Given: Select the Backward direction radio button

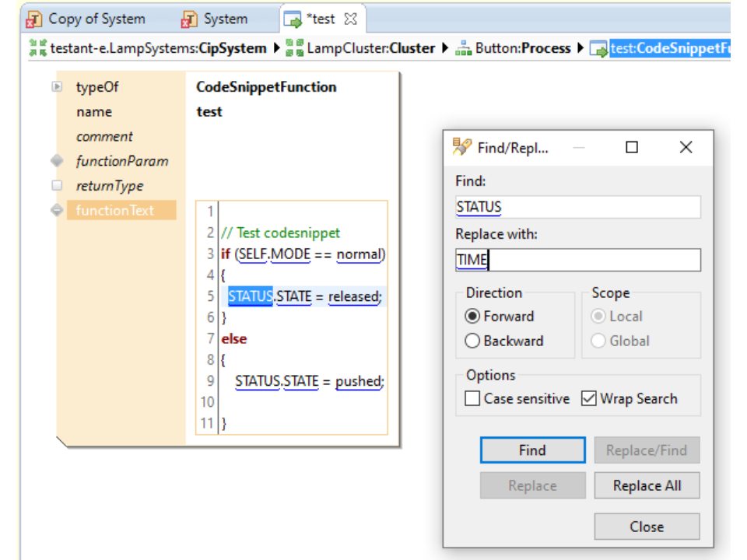Looking at the screenshot, I should click(472, 341).
